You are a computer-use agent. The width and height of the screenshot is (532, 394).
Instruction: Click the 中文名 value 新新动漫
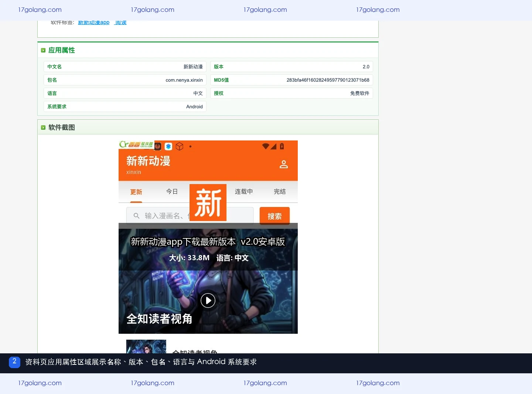[193, 67]
